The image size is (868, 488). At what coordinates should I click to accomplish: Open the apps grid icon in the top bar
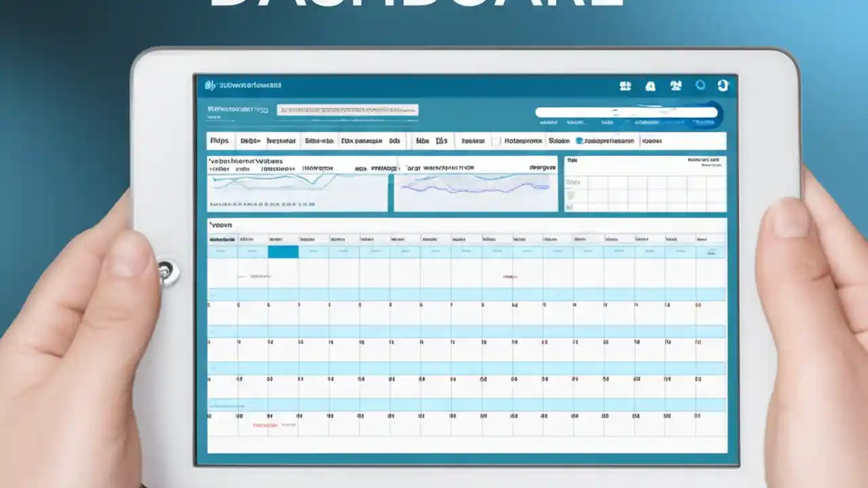(x=624, y=86)
